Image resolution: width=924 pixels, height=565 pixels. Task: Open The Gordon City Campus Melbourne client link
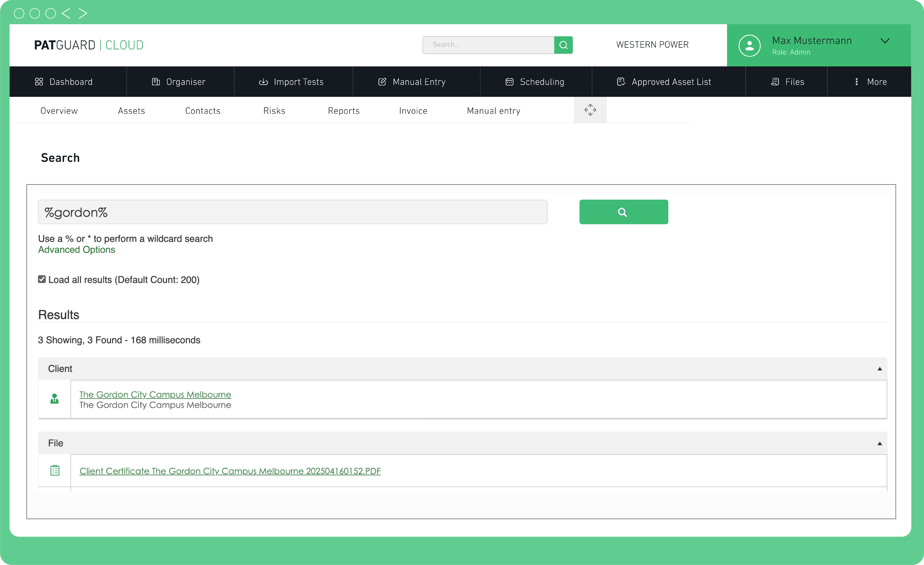coord(155,395)
